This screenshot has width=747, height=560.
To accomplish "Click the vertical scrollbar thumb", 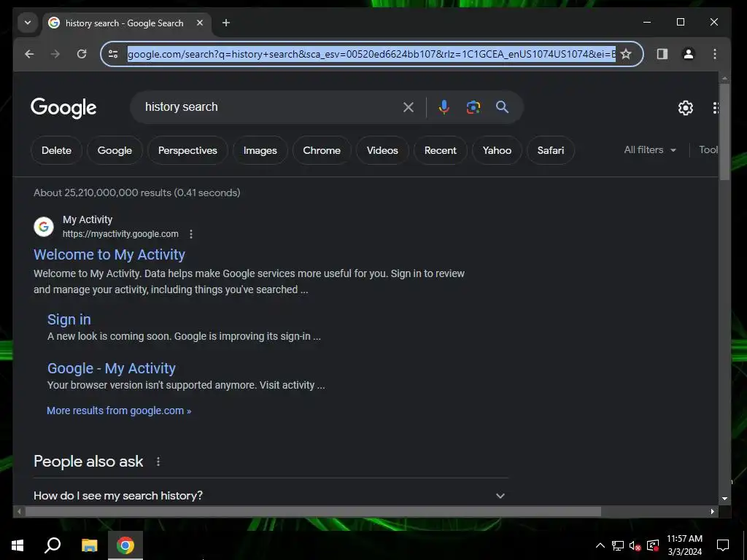I will [x=724, y=133].
